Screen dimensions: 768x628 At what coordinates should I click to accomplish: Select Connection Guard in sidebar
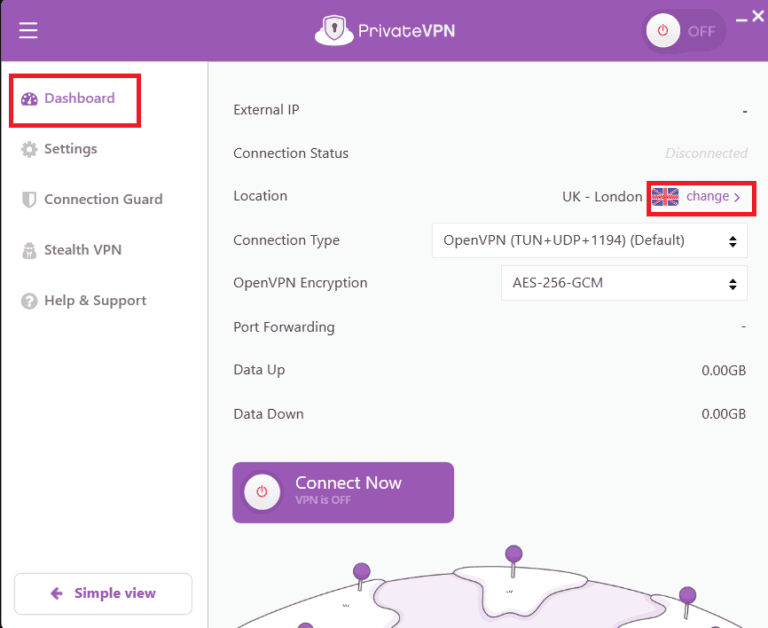(x=103, y=200)
